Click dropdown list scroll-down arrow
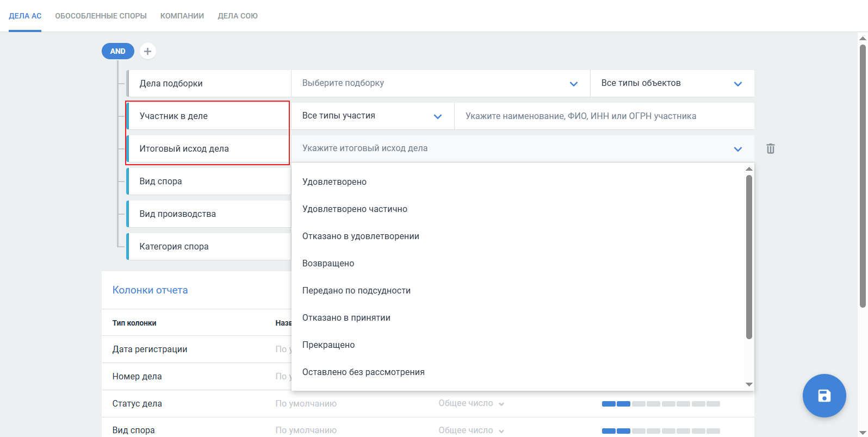Image resolution: width=868 pixels, height=437 pixels. (749, 384)
